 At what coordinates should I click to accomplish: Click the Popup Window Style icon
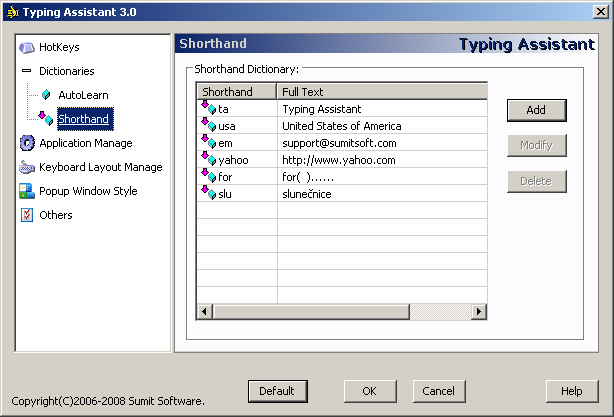27,191
